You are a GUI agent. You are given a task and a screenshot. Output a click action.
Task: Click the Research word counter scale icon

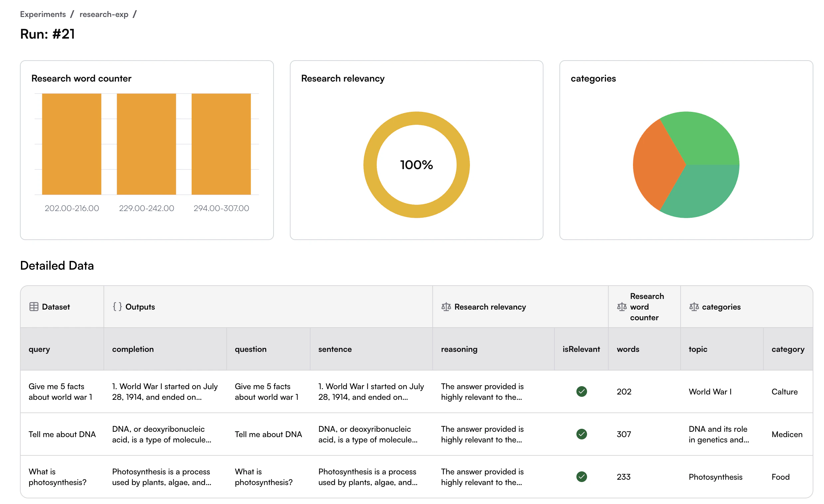tap(622, 307)
